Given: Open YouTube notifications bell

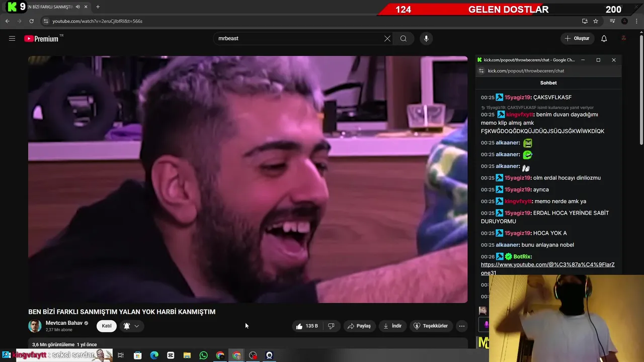Looking at the screenshot, I should (604, 38).
